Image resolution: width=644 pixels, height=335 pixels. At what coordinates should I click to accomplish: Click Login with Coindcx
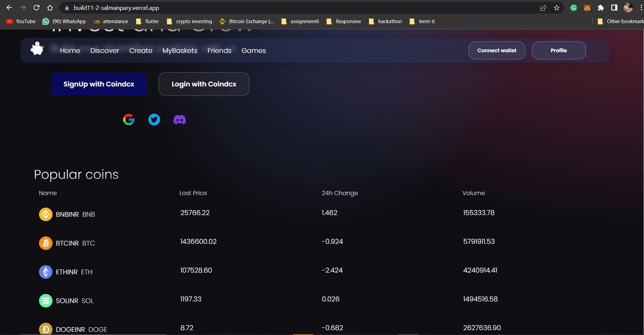point(204,84)
